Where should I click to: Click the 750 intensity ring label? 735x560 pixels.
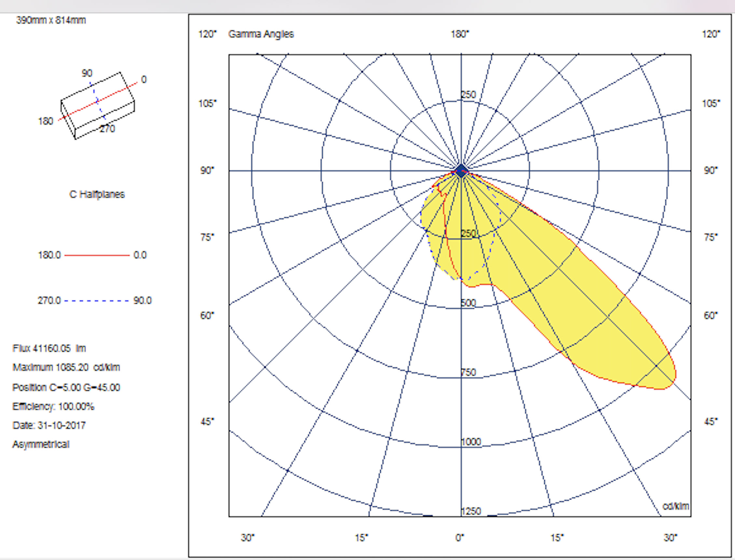point(468,372)
